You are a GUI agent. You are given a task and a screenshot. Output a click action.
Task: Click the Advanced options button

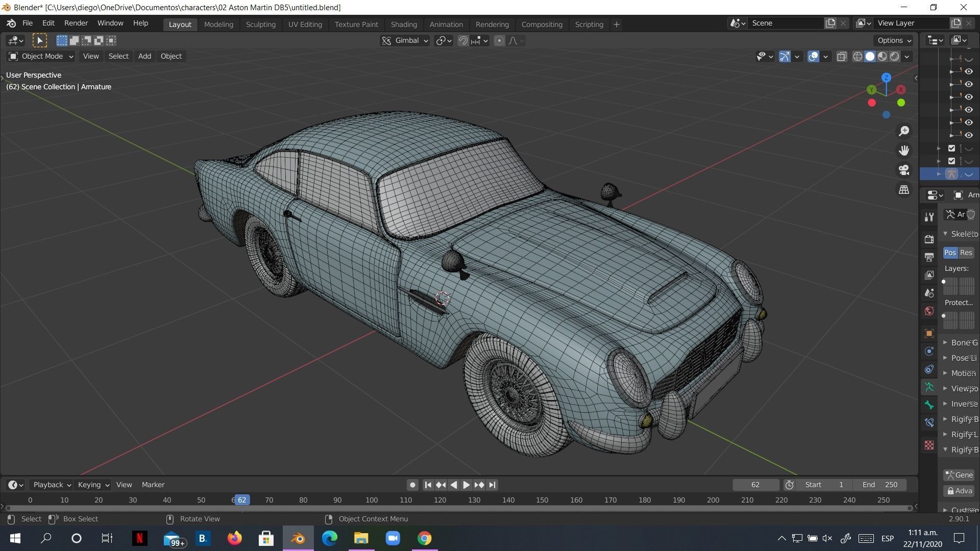tap(959, 491)
